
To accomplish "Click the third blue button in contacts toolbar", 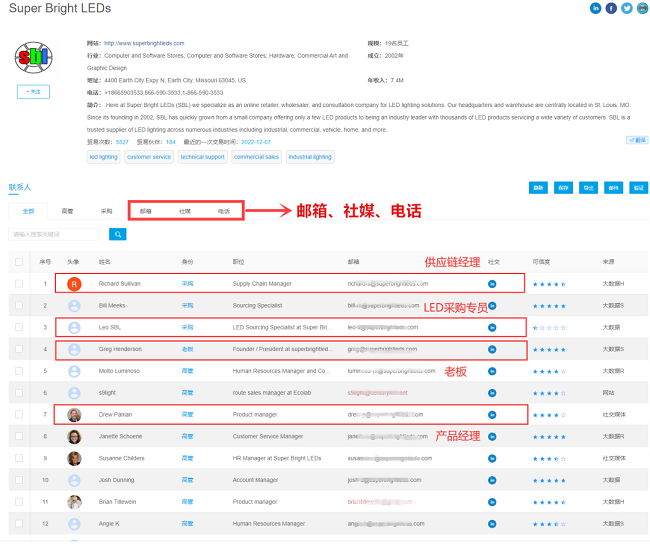I will (588, 188).
